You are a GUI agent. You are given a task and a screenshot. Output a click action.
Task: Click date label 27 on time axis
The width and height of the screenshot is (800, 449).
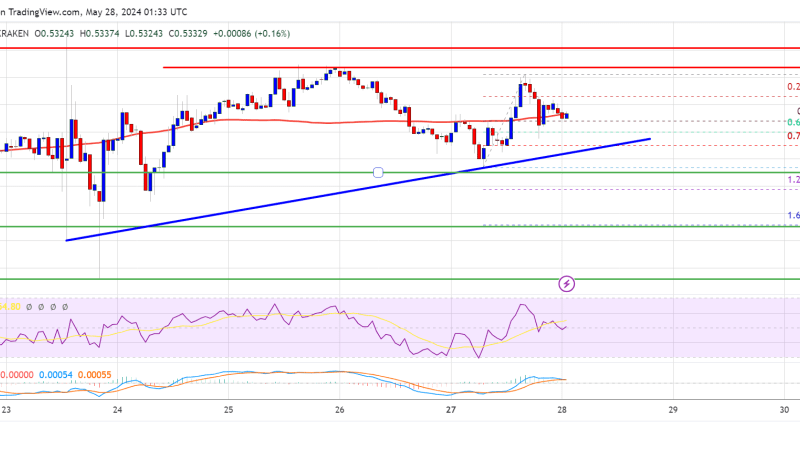tap(451, 410)
